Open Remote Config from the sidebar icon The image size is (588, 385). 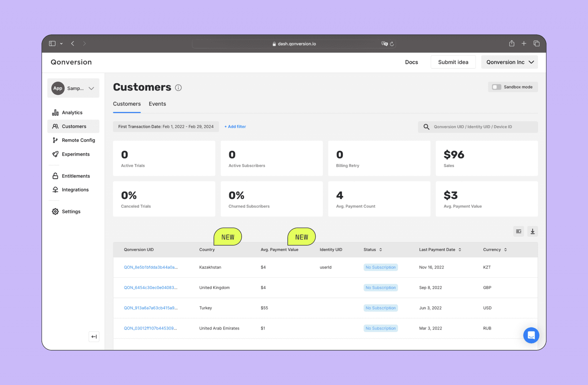[55, 140]
